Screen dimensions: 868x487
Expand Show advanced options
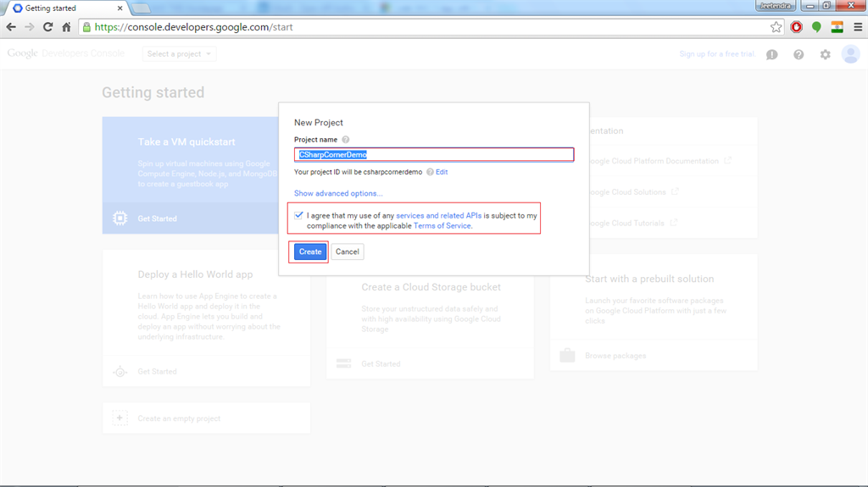coord(338,193)
